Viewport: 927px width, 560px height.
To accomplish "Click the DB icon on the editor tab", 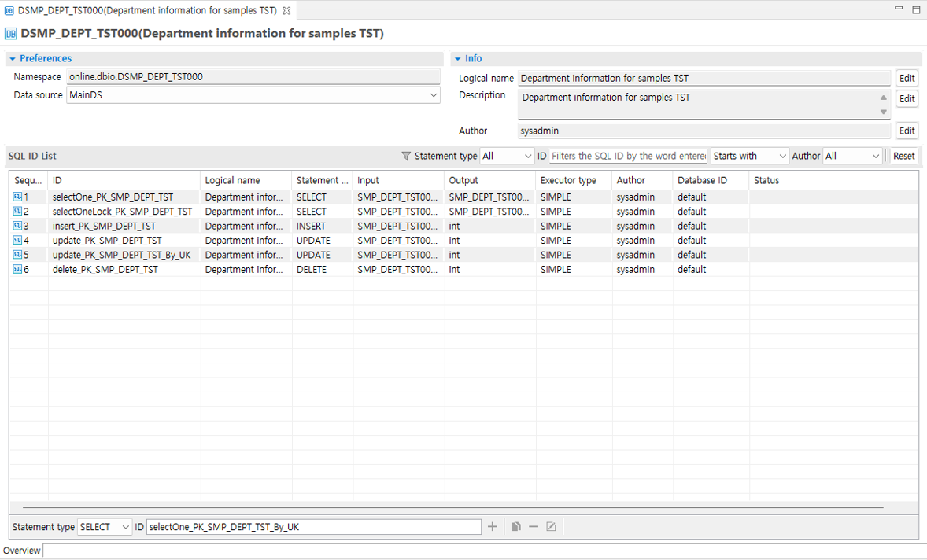I will tap(10, 11).
